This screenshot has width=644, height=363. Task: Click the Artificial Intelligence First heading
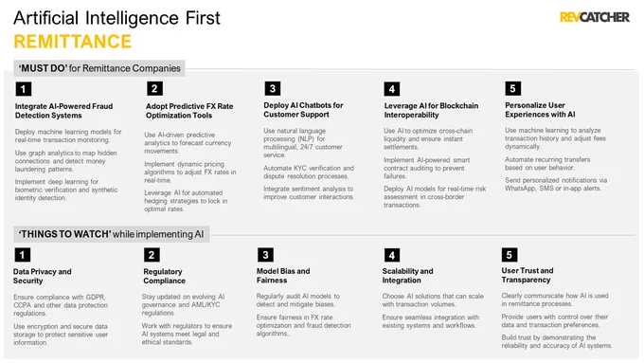coord(117,18)
